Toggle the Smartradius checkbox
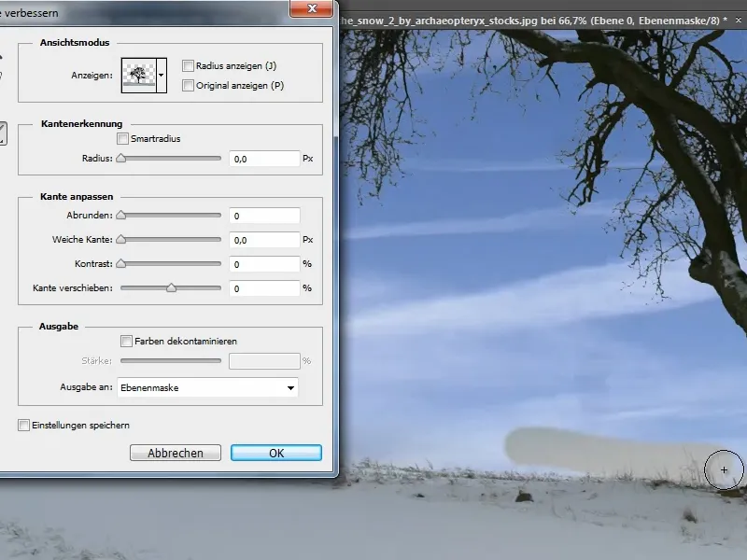This screenshot has width=747, height=560. pyautogui.click(x=122, y=138)
